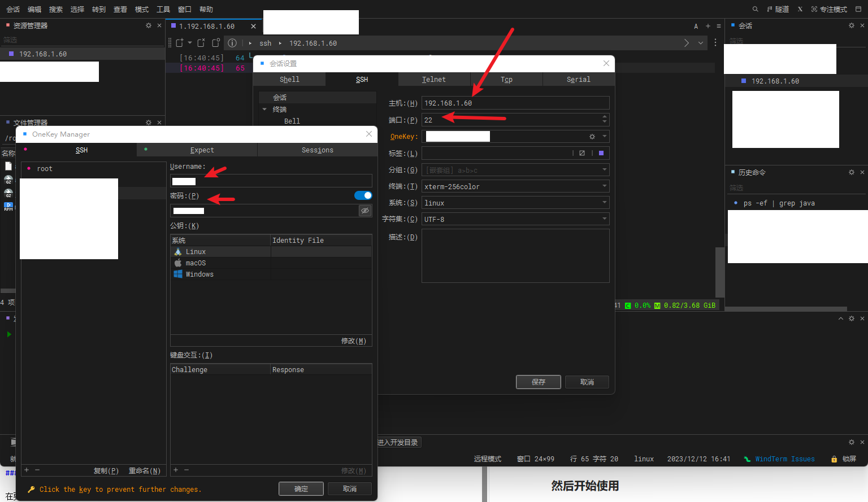Add new SSH credential with plus icon

pyautogui.click(x=27, y=470)
